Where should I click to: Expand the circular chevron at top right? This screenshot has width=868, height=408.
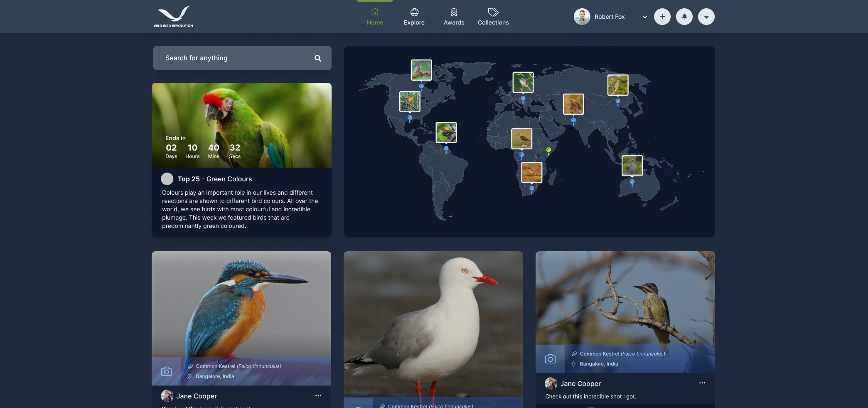pyautogui.click(x=706, y=17)
